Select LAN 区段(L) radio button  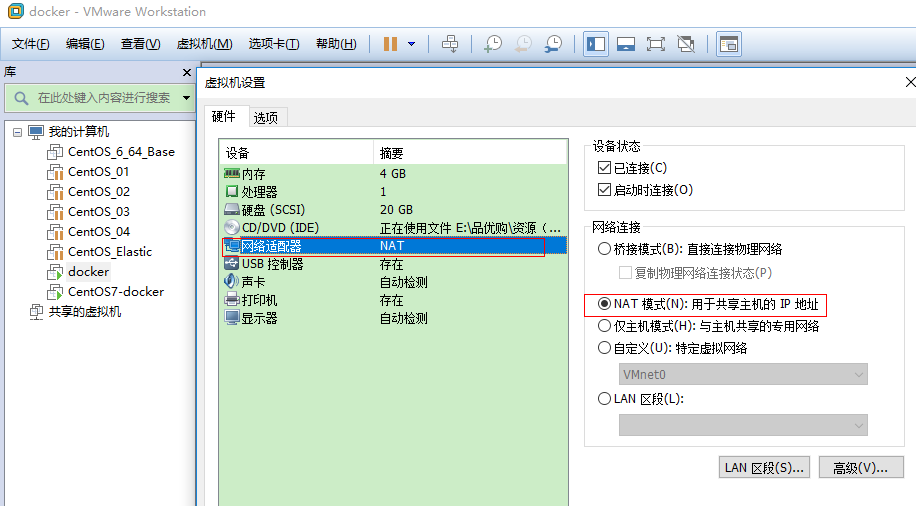click(x=604, y=399)
